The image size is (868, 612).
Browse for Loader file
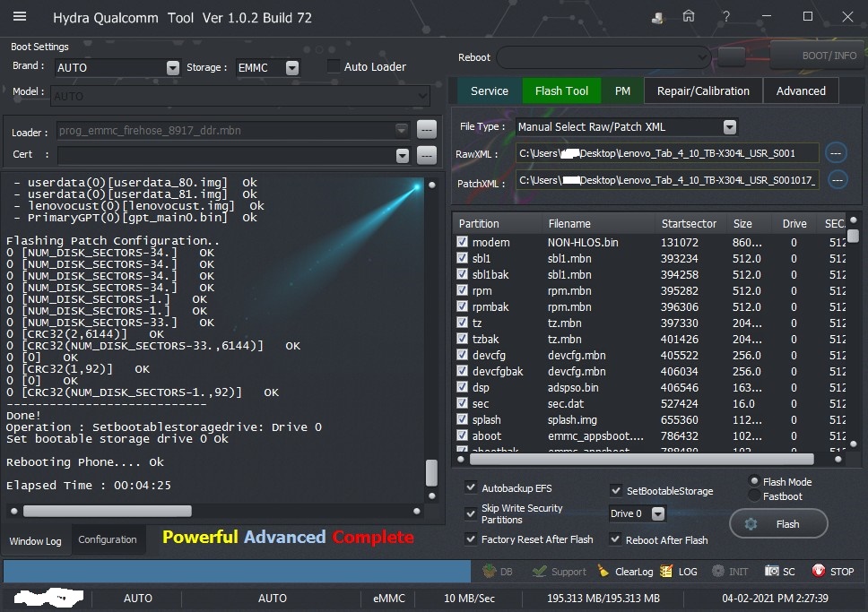click(x=426, y=130)
